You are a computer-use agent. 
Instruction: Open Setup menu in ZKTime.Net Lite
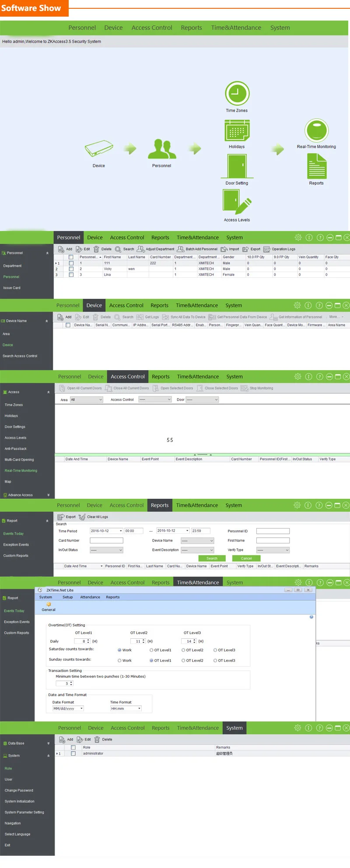click(x=67, y=597)
